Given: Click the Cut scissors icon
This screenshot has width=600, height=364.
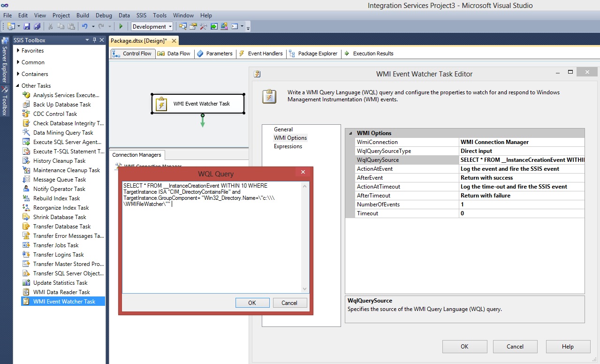Looking at the screenshot, I should [x=51, y=26].
